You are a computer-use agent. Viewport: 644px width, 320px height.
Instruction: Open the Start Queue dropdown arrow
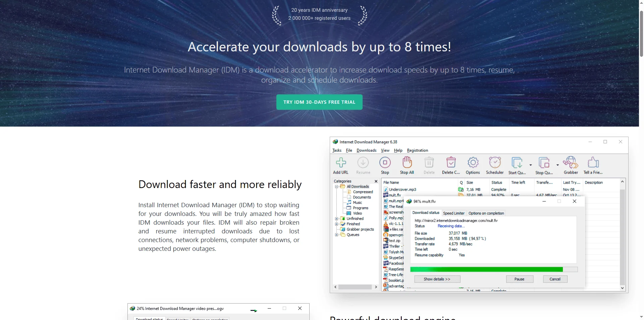(531, 165)
